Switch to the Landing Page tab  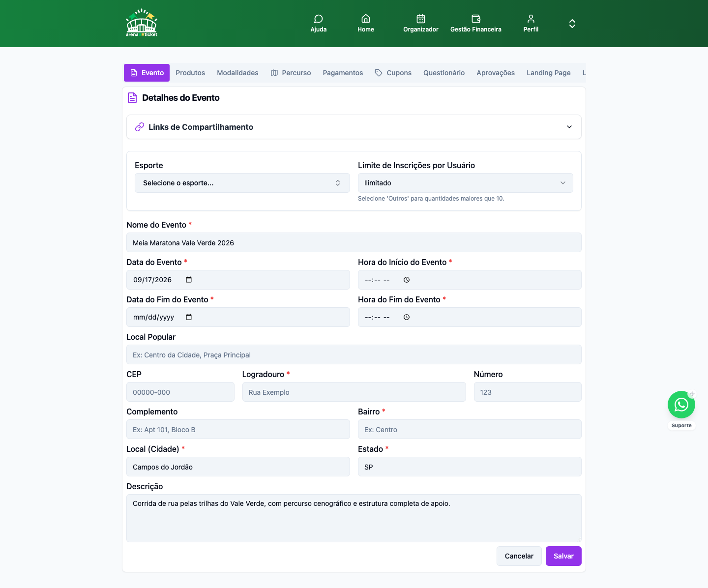[549, 73]
